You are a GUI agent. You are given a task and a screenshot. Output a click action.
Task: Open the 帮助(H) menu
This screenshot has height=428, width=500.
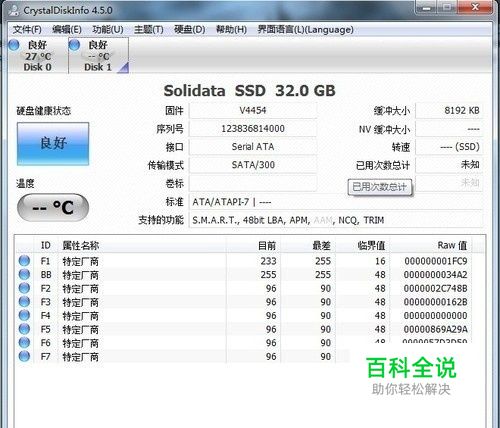click(231, 30)
